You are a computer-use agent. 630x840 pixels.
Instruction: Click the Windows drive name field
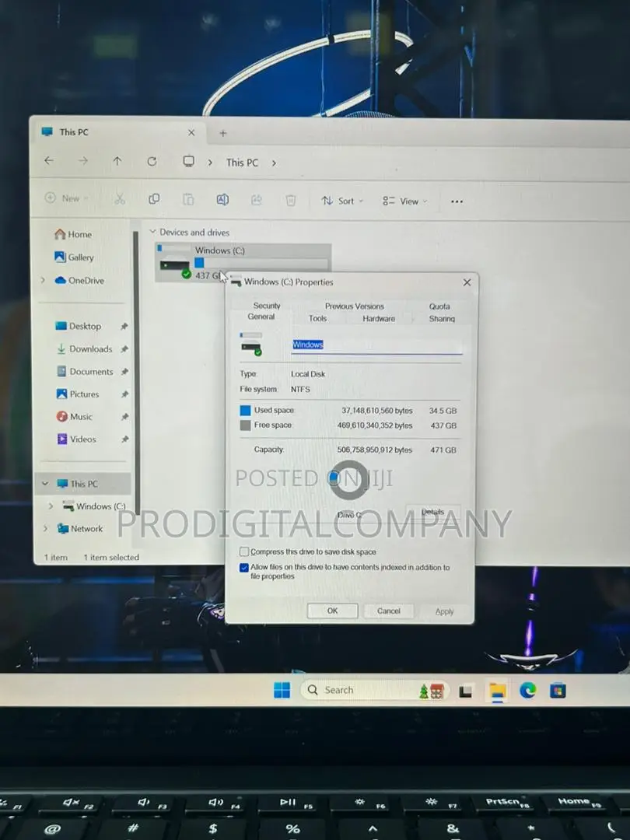[x=376, y=345]
